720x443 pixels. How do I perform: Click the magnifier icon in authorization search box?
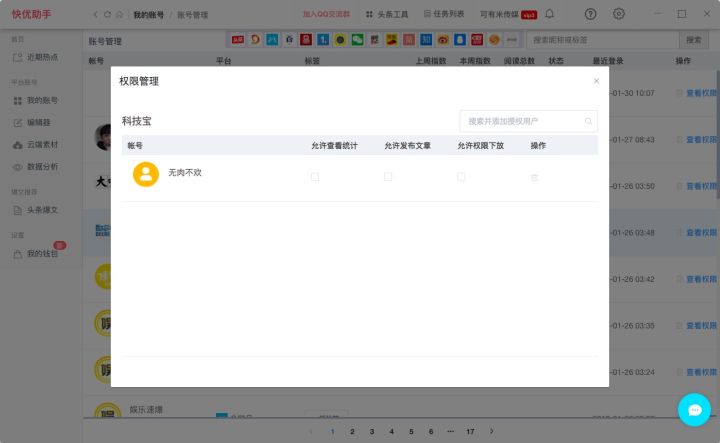(x=588, y=121)
